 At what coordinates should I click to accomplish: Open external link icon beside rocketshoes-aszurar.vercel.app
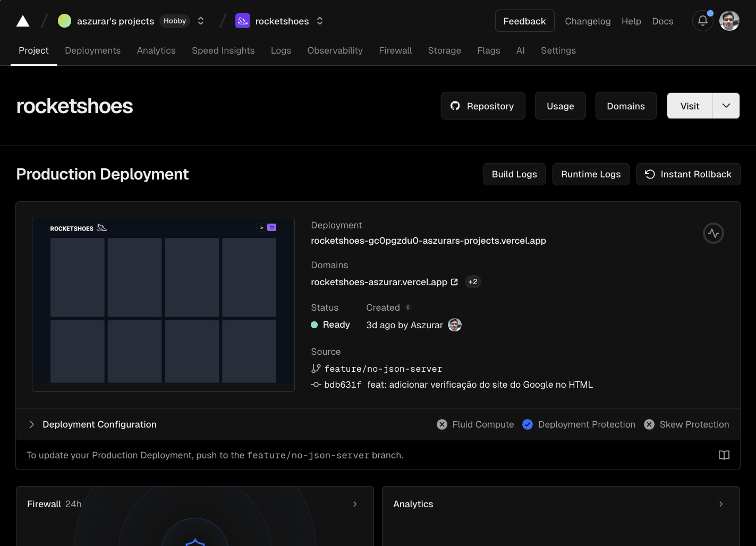pyautogui.click(x=454, y=282)
